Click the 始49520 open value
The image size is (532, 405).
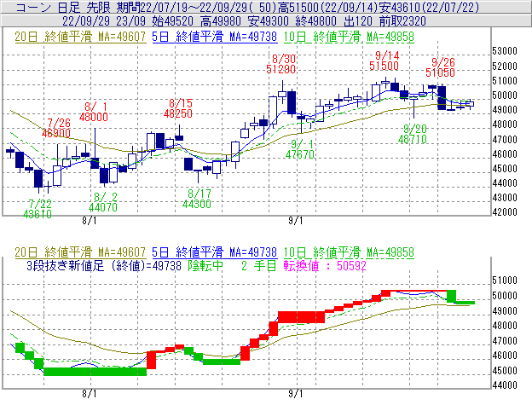[x=173, y=21]
